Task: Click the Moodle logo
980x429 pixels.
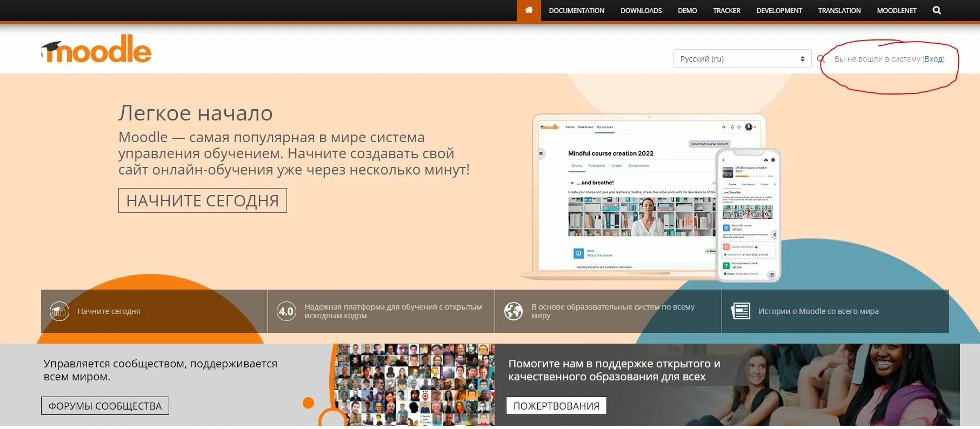Action: pos(96,49)
